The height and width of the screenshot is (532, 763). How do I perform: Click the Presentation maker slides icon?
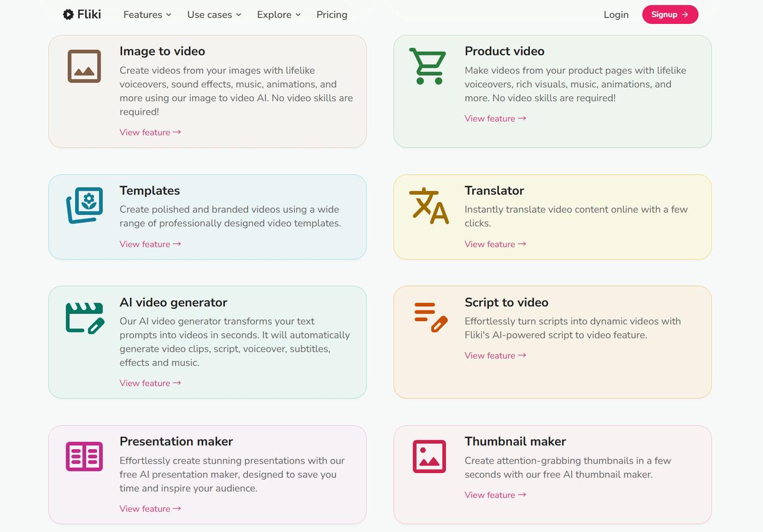[x=84, y=456]
